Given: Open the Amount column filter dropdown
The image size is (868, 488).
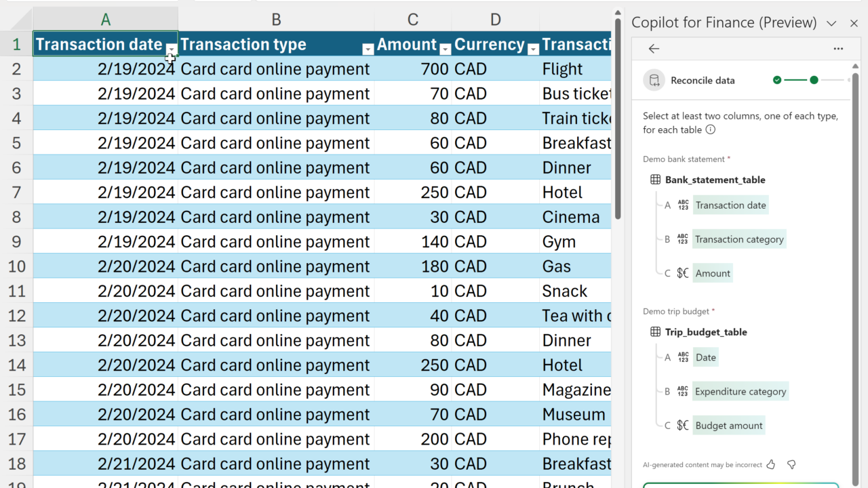Looking at the screenshot, I should coord(445,49).
